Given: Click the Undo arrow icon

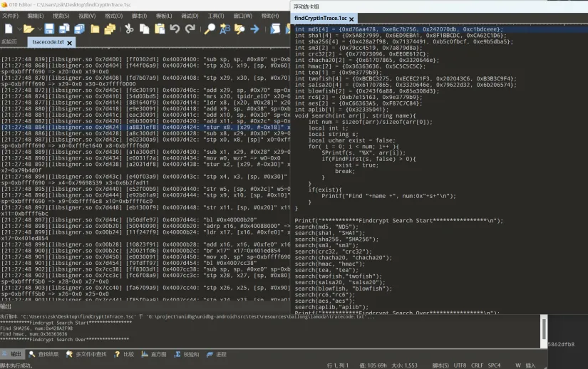Looking at the screenshot, I should coord(175,29).
